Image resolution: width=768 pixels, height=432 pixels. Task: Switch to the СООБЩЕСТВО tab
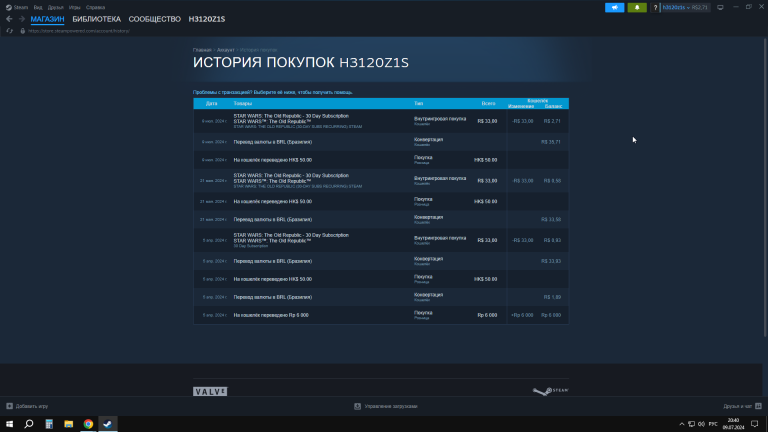pos(154,19)
